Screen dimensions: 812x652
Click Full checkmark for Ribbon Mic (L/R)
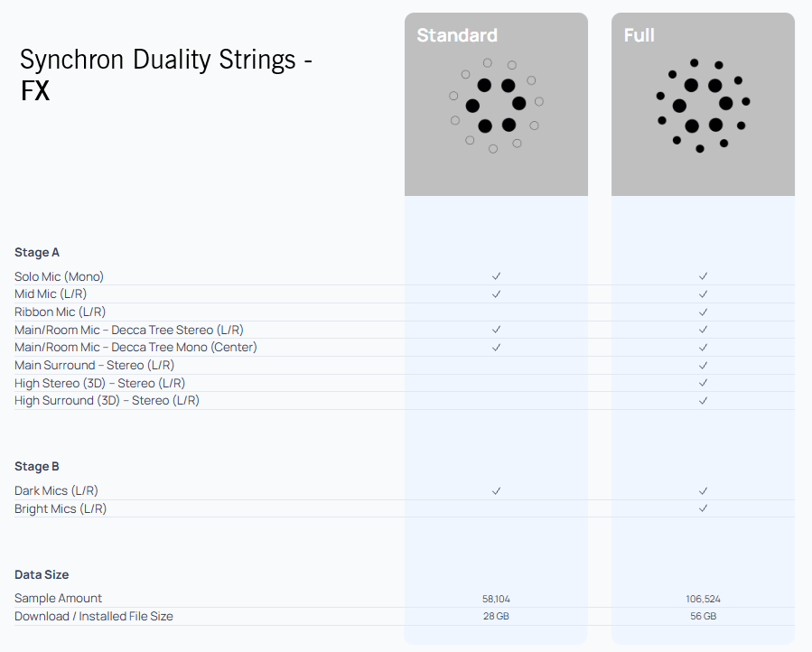click(703, 312)
